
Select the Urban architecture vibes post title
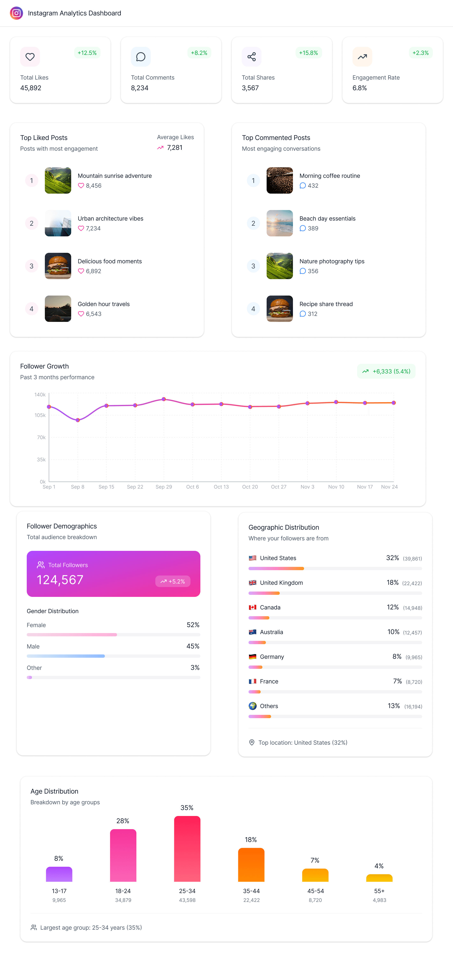click(x=110, y=218)
